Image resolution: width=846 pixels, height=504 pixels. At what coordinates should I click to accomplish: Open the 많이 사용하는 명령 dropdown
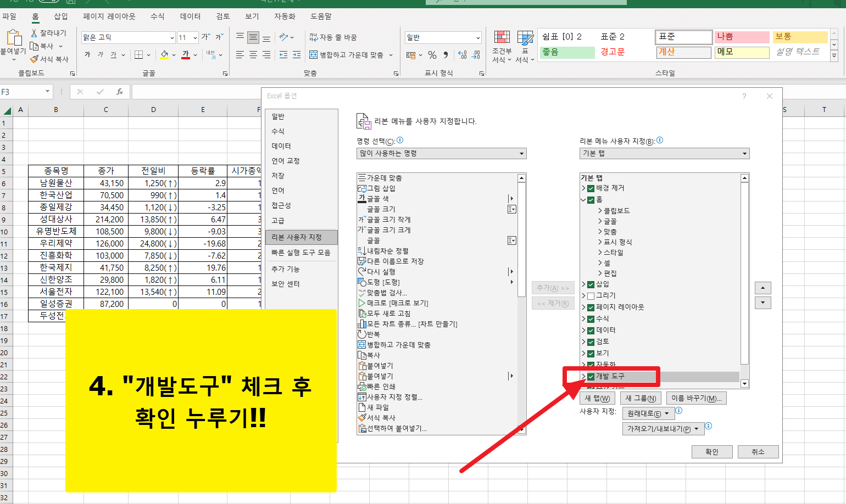point(521,154)
